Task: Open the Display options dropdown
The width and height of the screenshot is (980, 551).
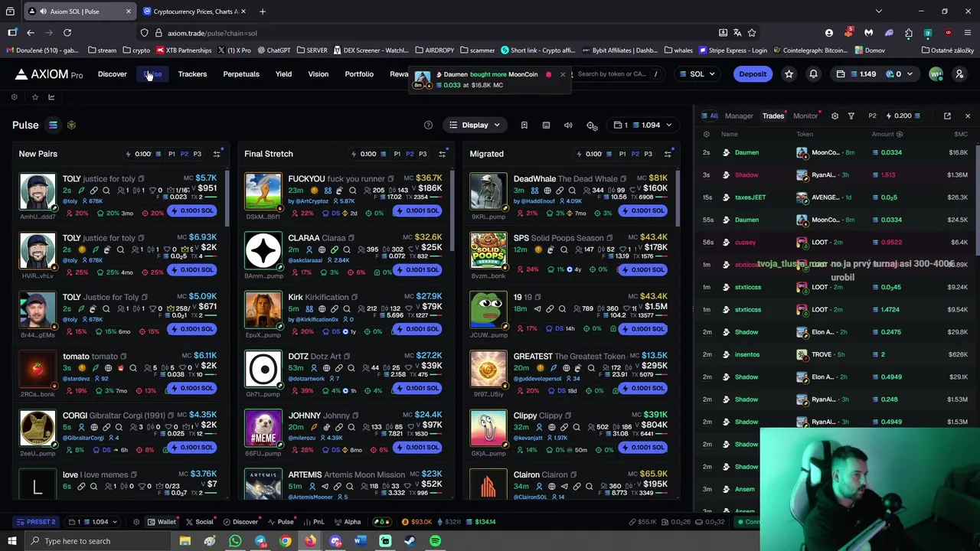Action: coord(475,125)
